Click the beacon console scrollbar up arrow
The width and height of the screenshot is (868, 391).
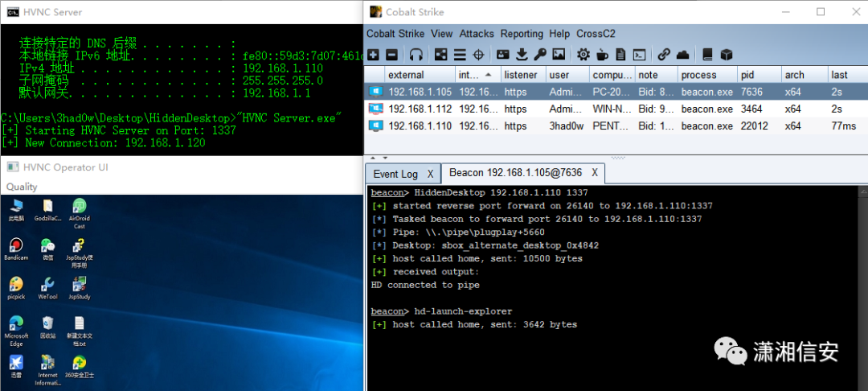point(863,191)
